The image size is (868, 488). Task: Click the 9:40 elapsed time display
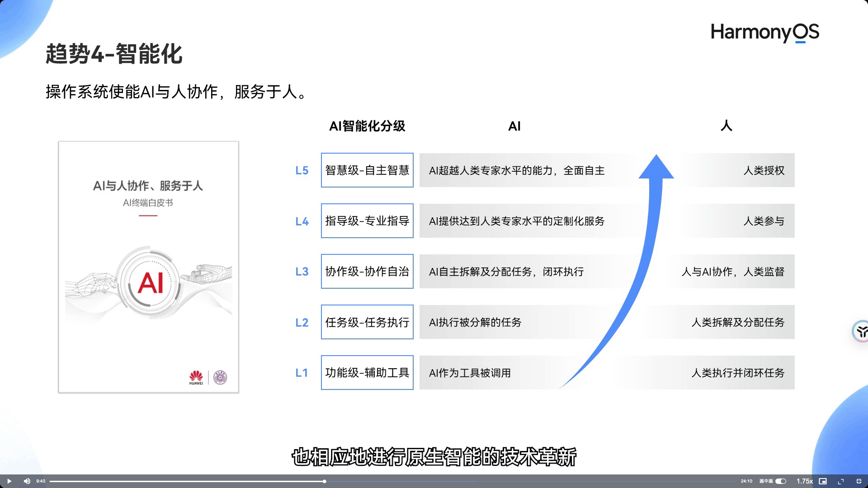click(41, 481)
